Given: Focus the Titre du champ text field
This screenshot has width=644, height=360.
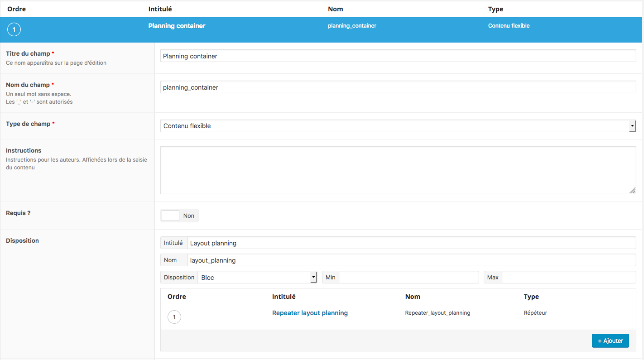Looking at the screenshot, I should (x=398, y=56).
